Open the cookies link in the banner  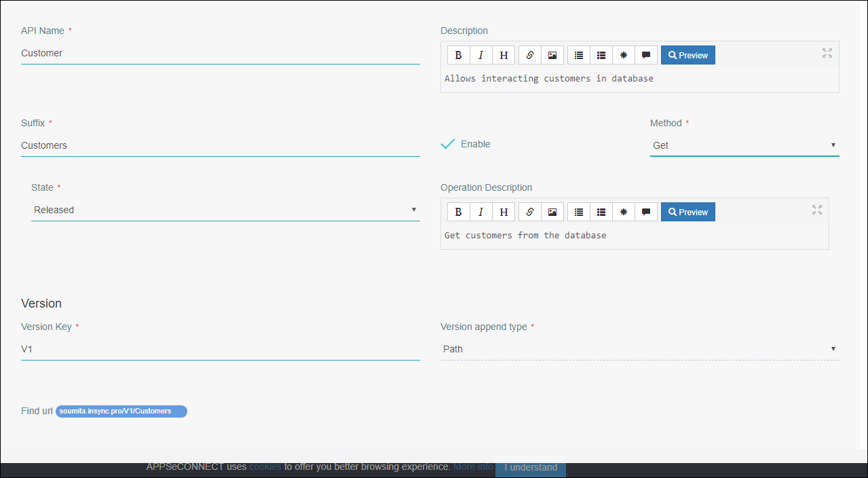[265, 466]
